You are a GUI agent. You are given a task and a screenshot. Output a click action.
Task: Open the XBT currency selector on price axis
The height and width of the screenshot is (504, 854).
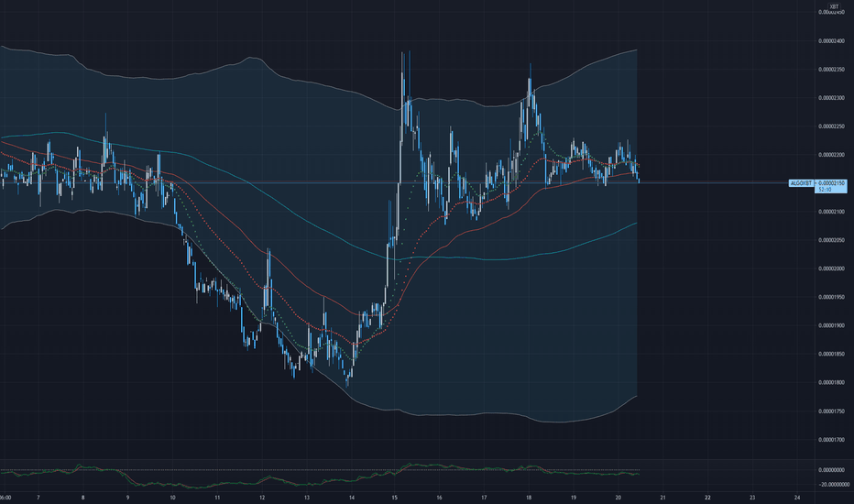[x=834, y=6]
